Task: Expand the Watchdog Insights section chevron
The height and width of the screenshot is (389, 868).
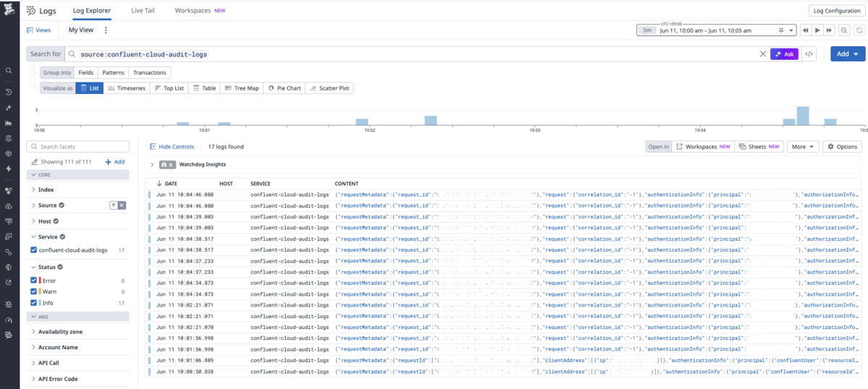Action: point(152,165)
